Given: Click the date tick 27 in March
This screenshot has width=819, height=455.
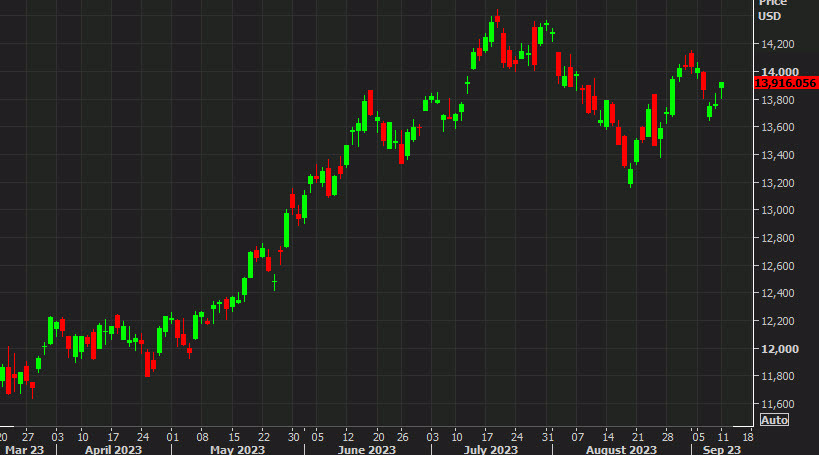Looking at the screenshot, I should coord(28,437).
